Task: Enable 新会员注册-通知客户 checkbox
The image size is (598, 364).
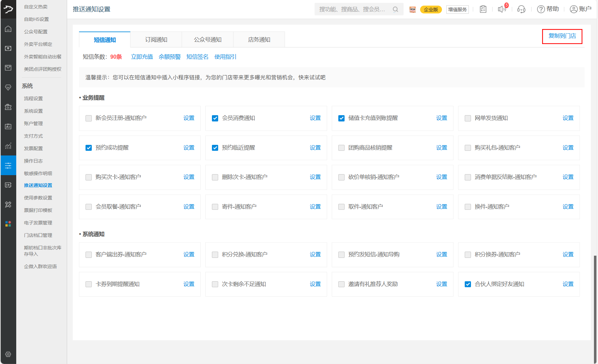Action: point(89,118)
